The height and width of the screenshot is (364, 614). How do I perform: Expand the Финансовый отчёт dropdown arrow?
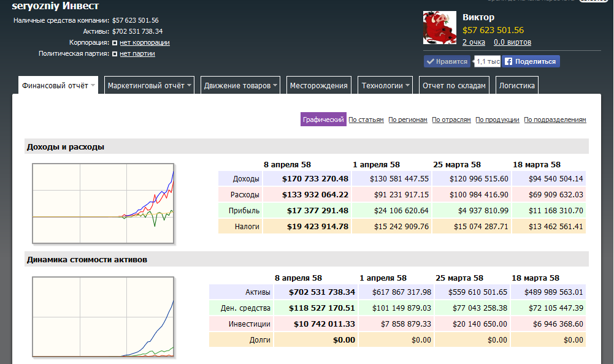(93, 86)
